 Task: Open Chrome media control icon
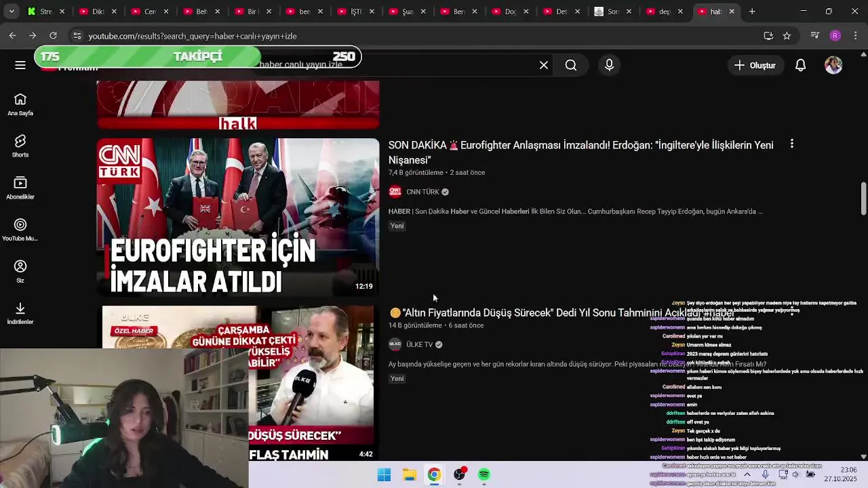815,36
